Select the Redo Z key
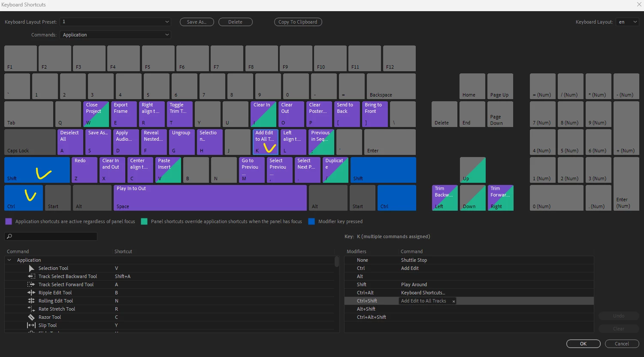This screenshot has height=357, width=644. tap(85, 170)
